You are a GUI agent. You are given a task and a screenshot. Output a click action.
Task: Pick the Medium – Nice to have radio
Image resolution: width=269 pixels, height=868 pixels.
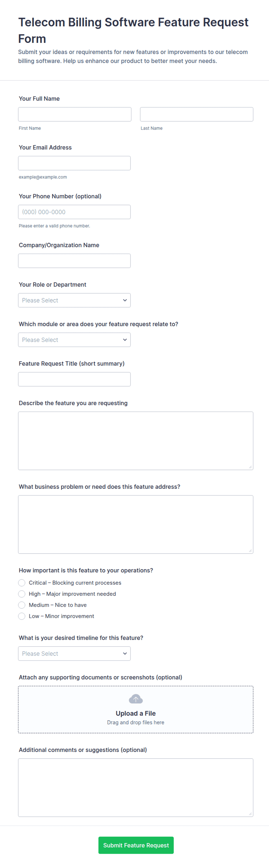tap(22, 605)
